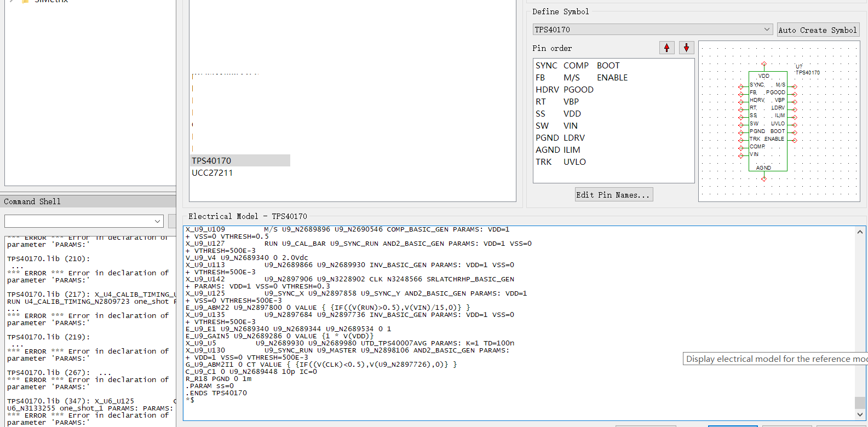Select the COMP pin in pin order
This screenshot has width=868, height=427.
[576, 65]
